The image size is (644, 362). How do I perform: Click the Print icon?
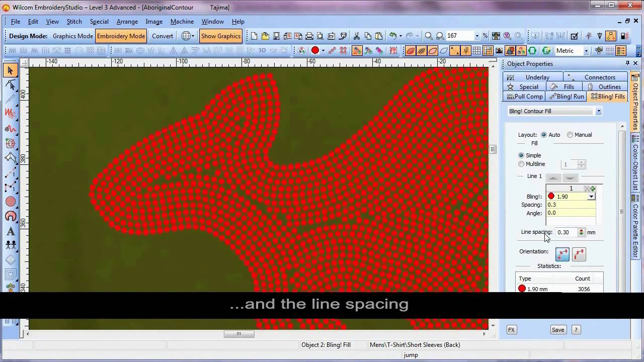click(309, 36)
